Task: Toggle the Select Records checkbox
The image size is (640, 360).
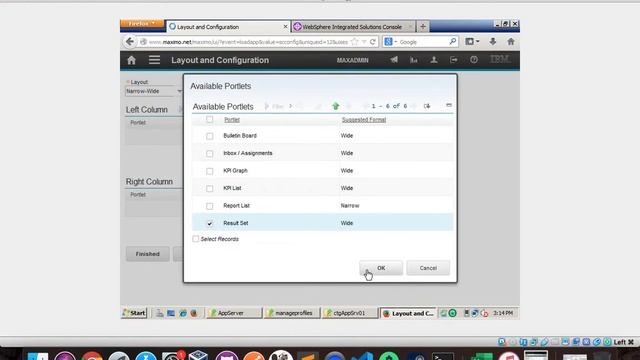Action: tap(196, 239)
